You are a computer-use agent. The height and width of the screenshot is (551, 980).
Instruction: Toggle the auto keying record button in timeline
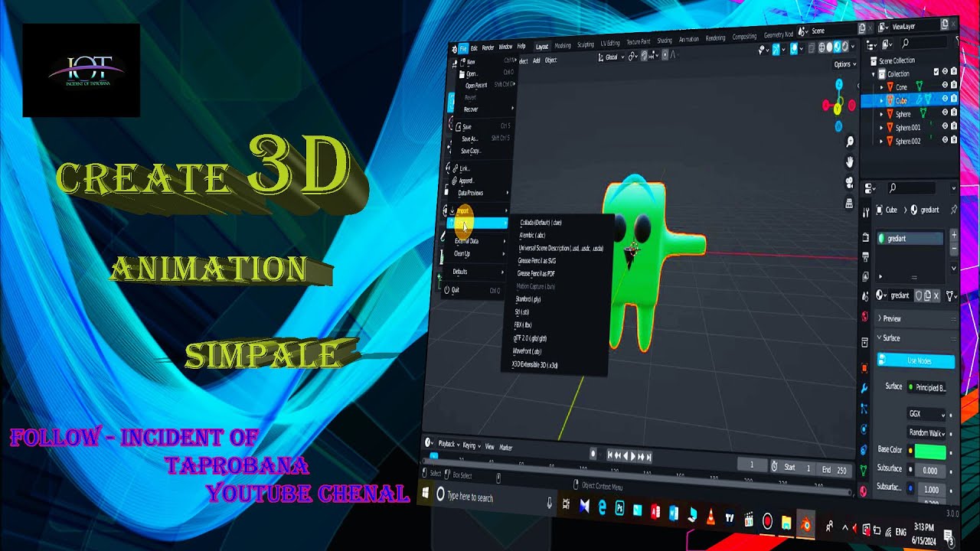click(593, 454)
